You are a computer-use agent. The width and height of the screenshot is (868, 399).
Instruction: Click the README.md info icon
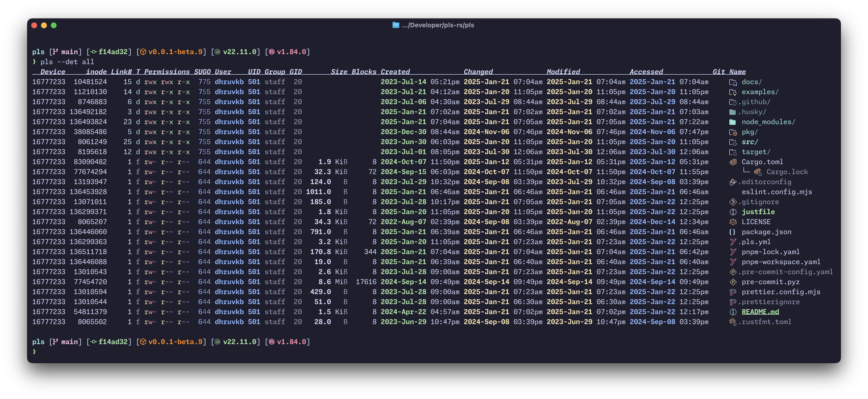(733, 312)
